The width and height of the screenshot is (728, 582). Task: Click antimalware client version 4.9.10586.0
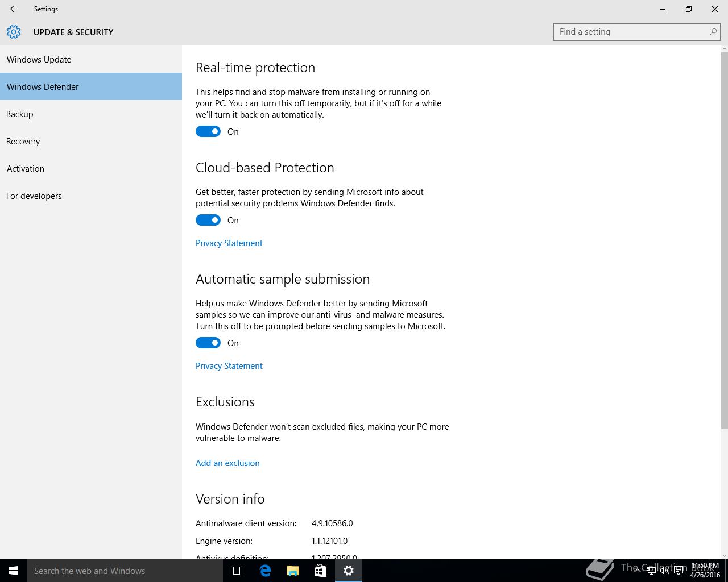pos(332,523)
